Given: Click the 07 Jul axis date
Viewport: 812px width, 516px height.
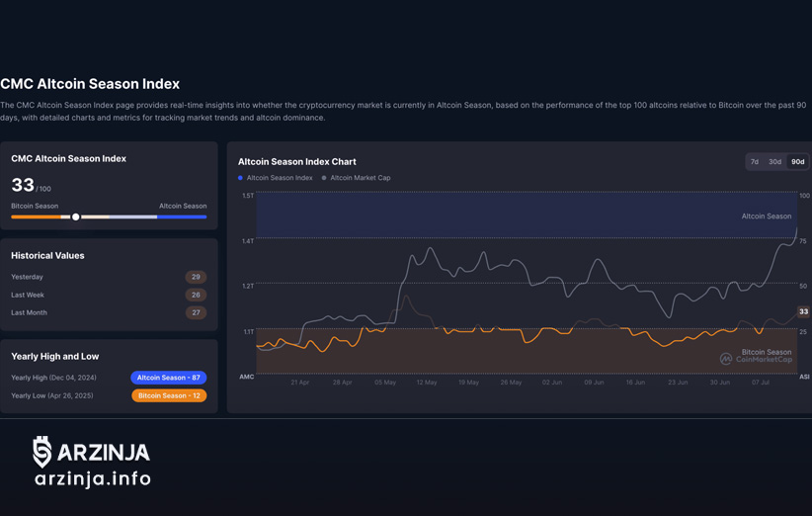Looking at the screenshot, I should pos(761,383).
